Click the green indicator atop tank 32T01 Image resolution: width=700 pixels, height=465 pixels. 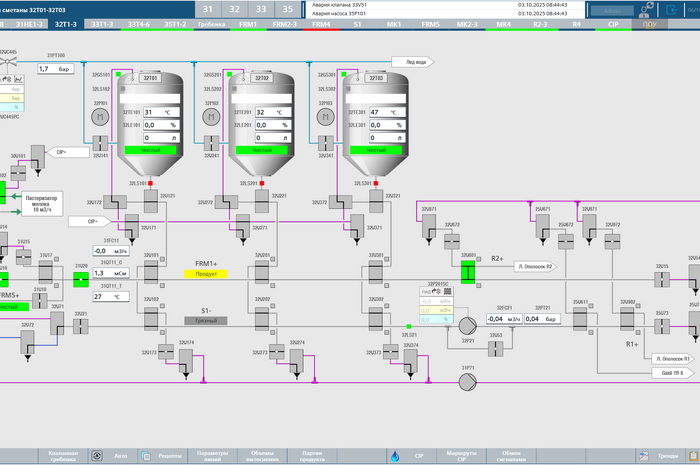pyautogui.click(x=117, y=74)
